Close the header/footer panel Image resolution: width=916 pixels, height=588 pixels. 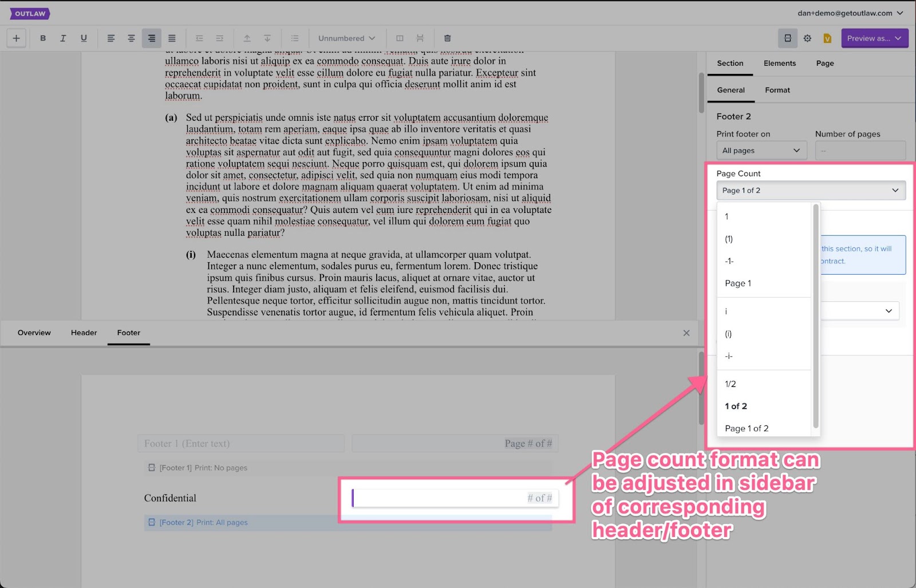[686, 333]
